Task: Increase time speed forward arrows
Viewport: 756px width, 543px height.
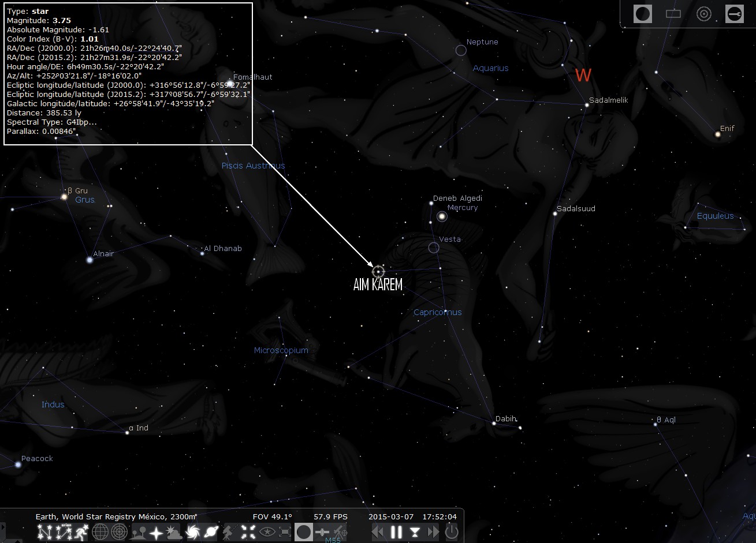Action: coord(433,532)
